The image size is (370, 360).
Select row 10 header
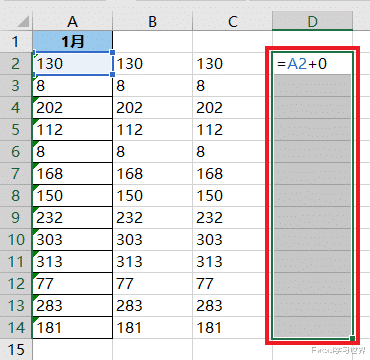click(x=16, y=239)
